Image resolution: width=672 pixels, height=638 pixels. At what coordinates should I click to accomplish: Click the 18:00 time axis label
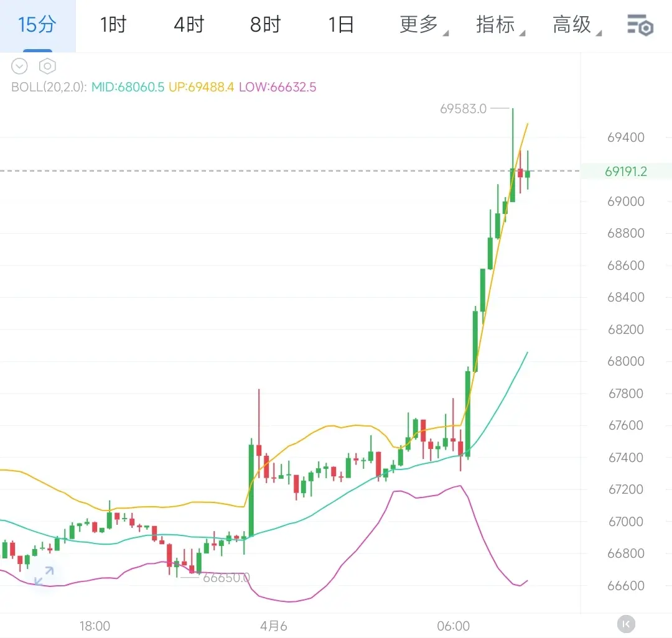95,626
